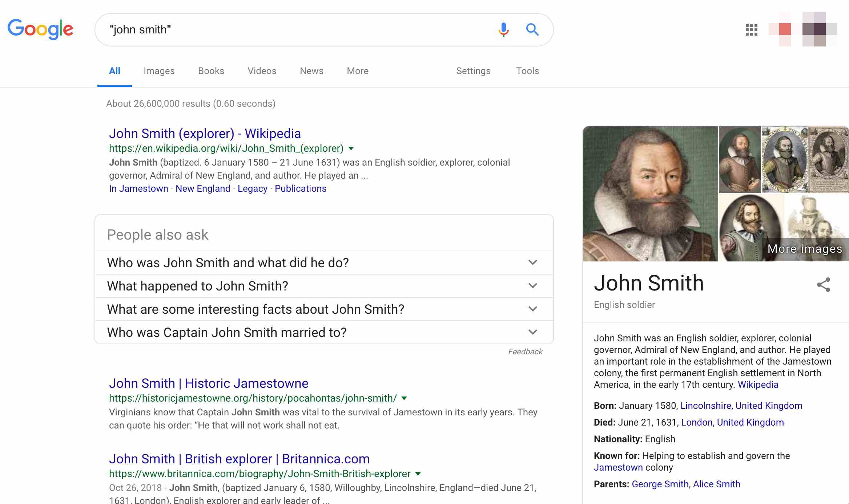Jump to the In Jamestown sitelink
This screenshot has height=504, width=849.
tap(138, 189)
